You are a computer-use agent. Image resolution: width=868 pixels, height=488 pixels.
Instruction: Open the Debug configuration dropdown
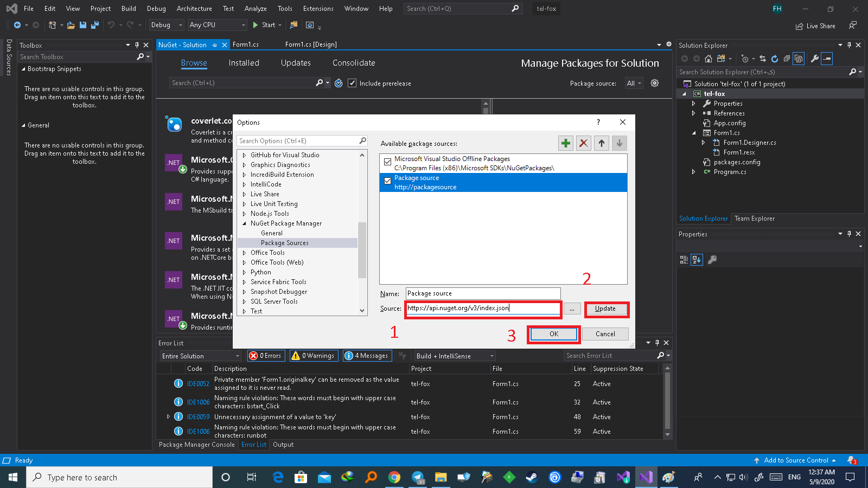(167, 25)
